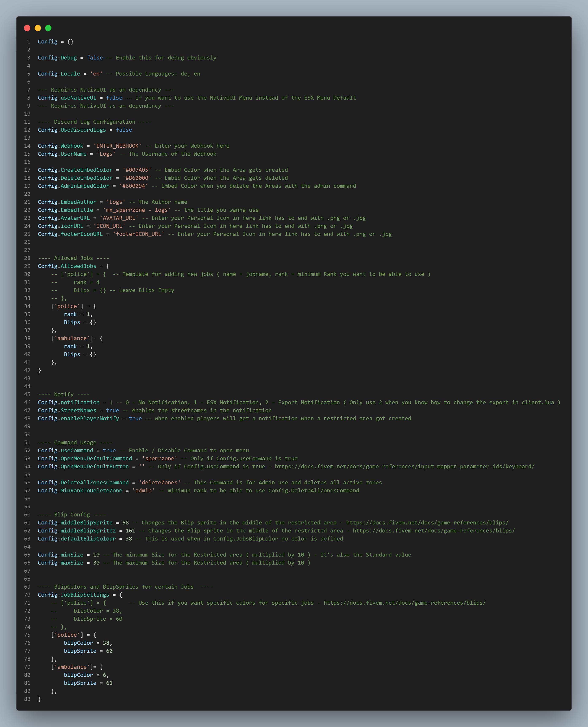Click the 'sperrzone' command string
This screenshot has width=588, height=727.
click(160, 458)
